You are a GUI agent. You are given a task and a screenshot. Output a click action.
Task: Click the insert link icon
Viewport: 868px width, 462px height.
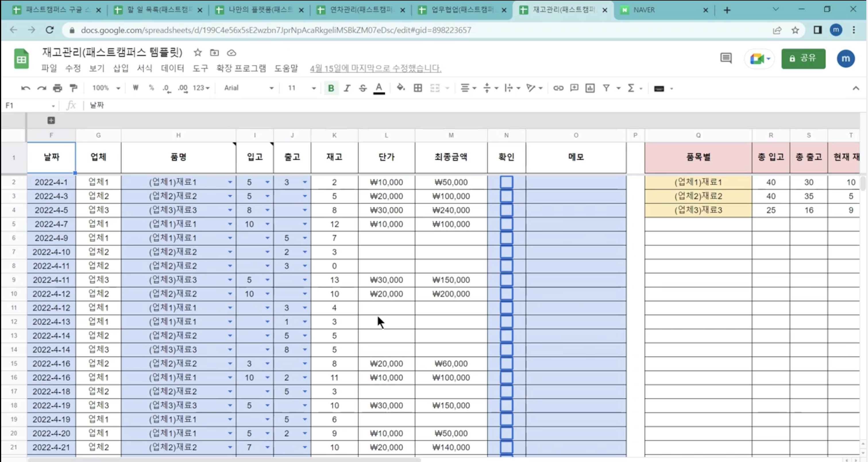558,88
